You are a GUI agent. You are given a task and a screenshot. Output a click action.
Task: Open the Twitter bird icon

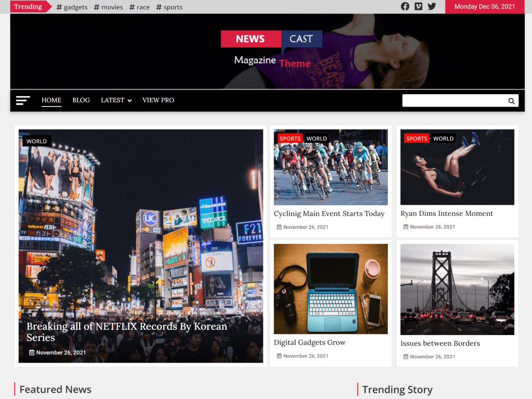point(431,7)
